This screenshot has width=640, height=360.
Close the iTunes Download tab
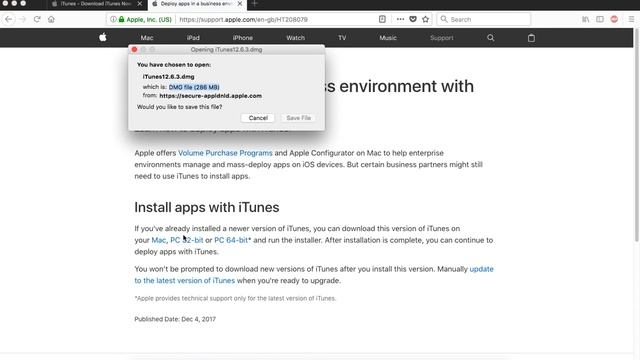point(140,4)
